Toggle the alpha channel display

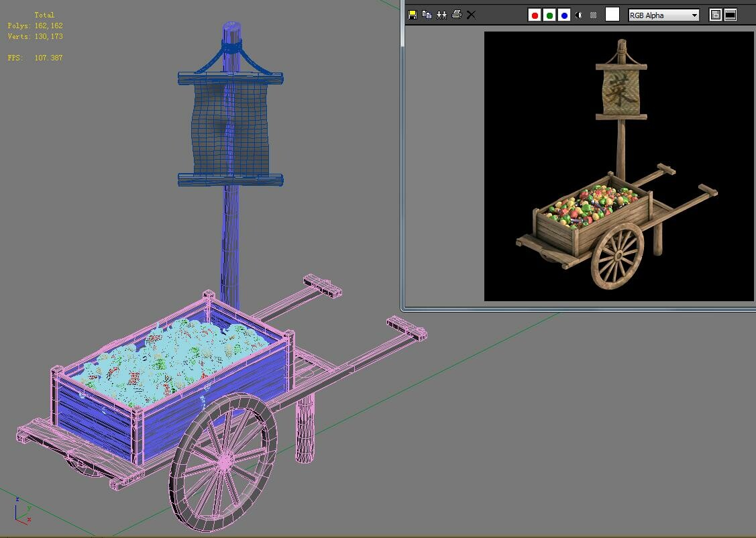[578, 15]
